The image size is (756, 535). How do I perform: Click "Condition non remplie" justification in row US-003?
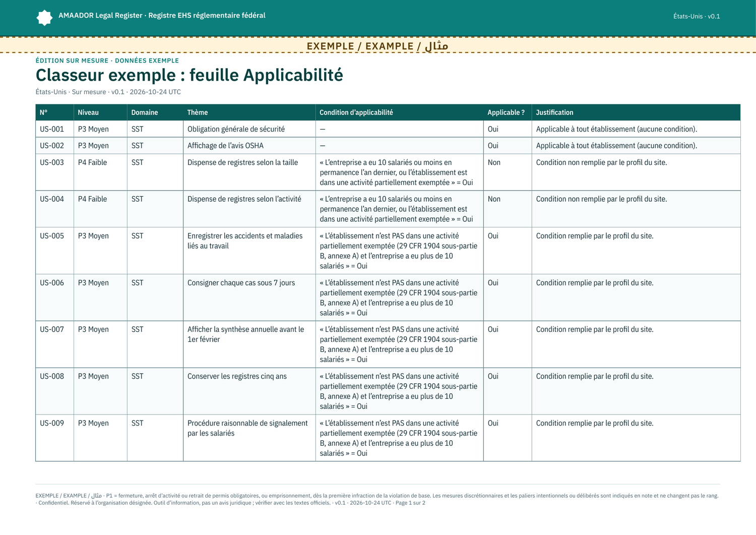click(x=601, y=162)
